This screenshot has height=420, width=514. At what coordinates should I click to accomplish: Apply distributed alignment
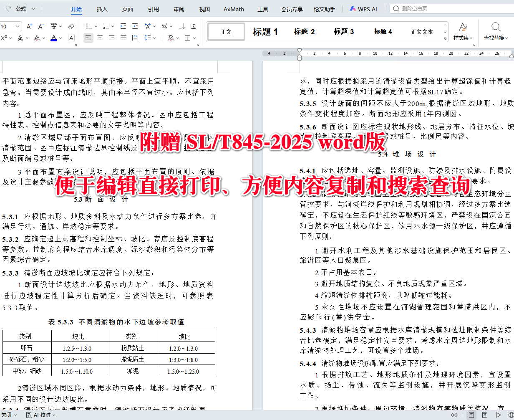[x=135, y=38]
